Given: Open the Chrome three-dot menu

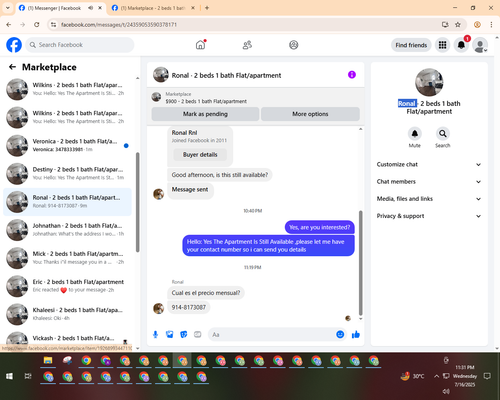Looking at the screenshot, I should click(491, 25).
